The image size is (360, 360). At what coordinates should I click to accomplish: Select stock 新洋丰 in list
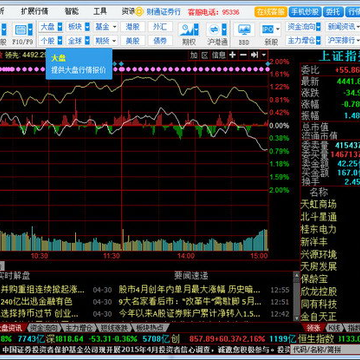click(x=314, y=242)
